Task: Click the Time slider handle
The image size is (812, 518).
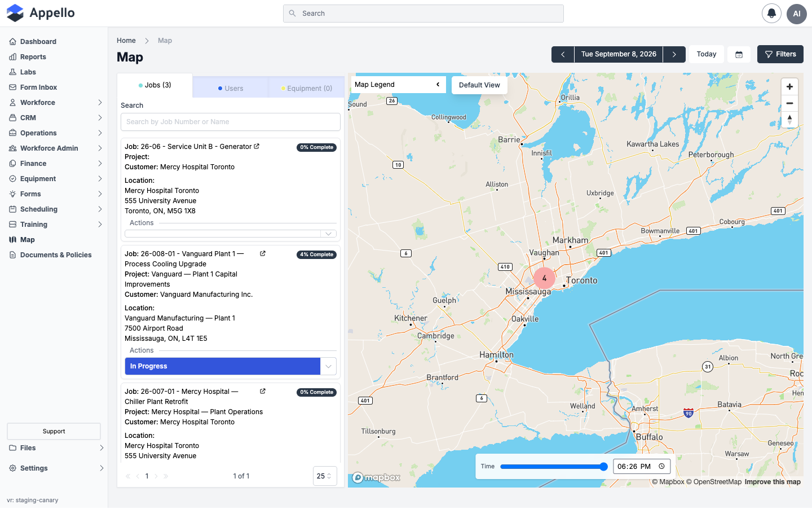Action: (603, 467)
